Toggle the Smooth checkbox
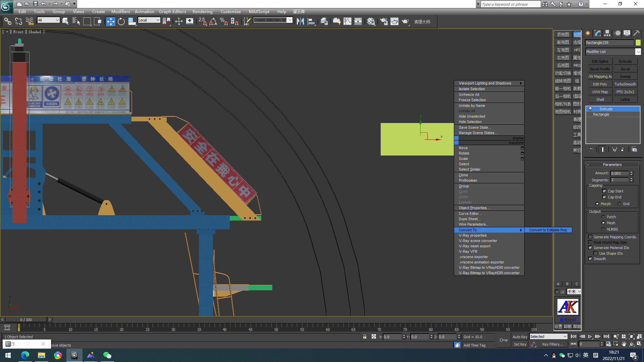The image size is (644, 362). [590, 259]
